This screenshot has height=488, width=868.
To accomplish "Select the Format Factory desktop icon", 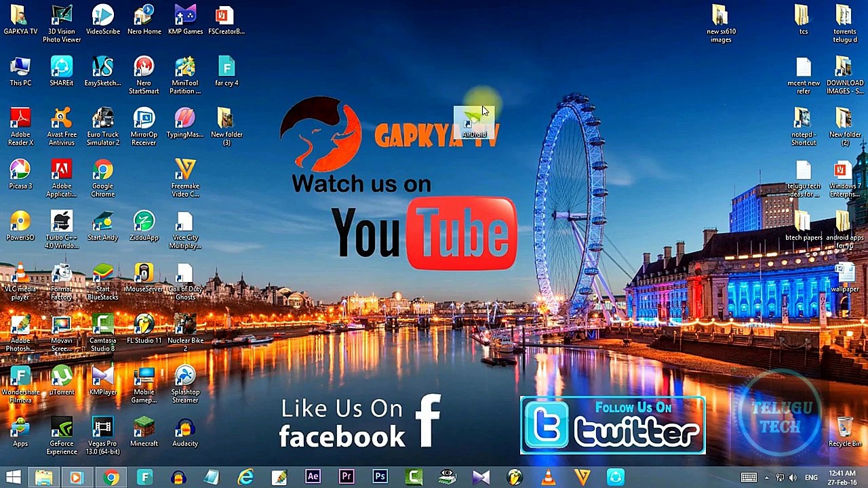I will point(62,281).
